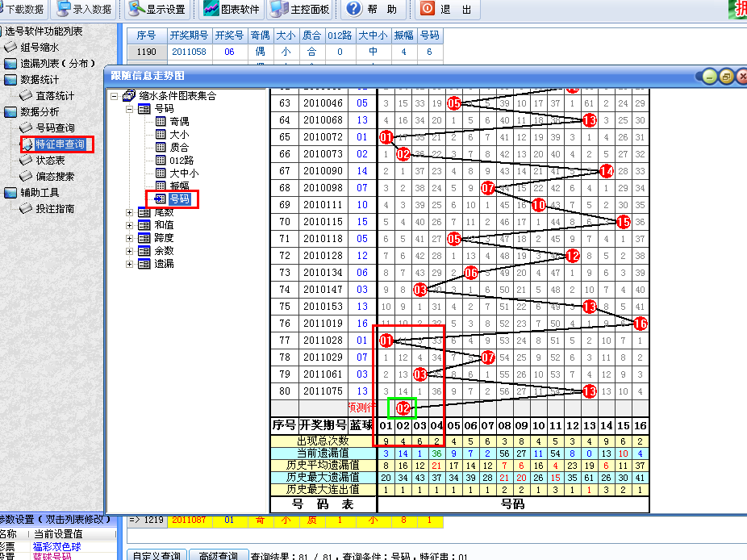Viewport: 747px width, 560px height.
Task: Open 显示设置 in the toolbar
Action: coord(157,10)
